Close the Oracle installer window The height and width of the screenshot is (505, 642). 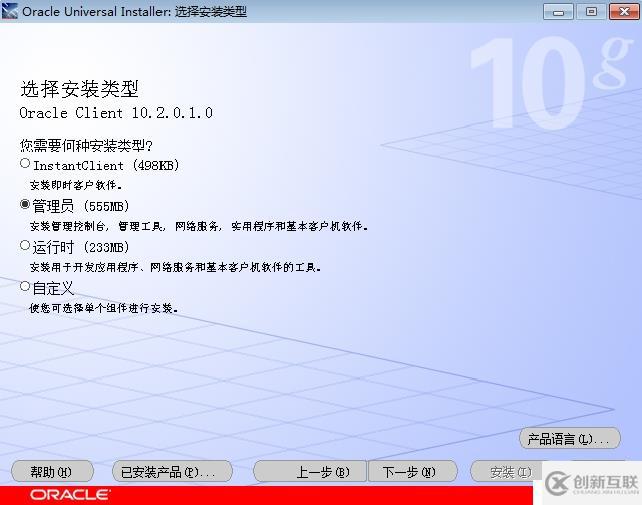(x=624, y=12)
